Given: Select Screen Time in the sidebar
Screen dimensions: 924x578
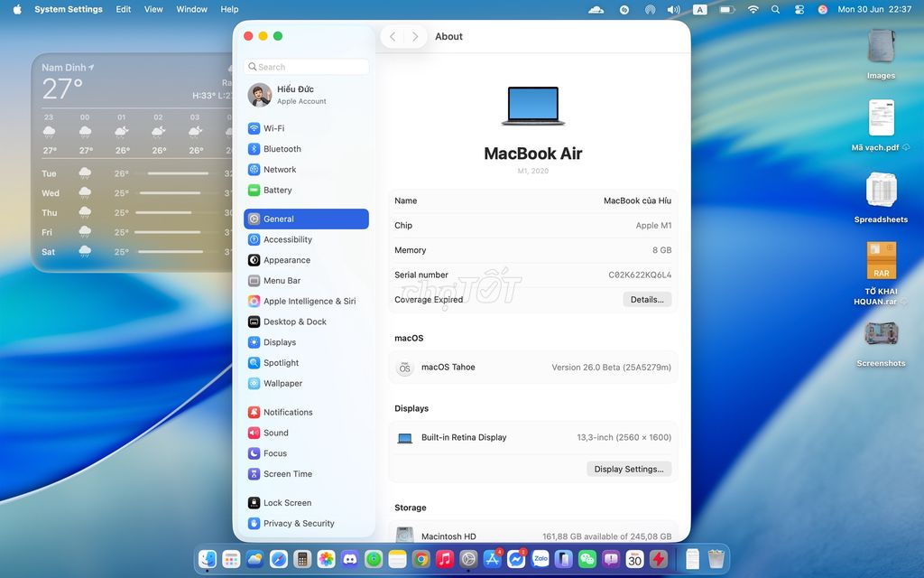Looking at the screenshot, I should click(x=306, y=474).
